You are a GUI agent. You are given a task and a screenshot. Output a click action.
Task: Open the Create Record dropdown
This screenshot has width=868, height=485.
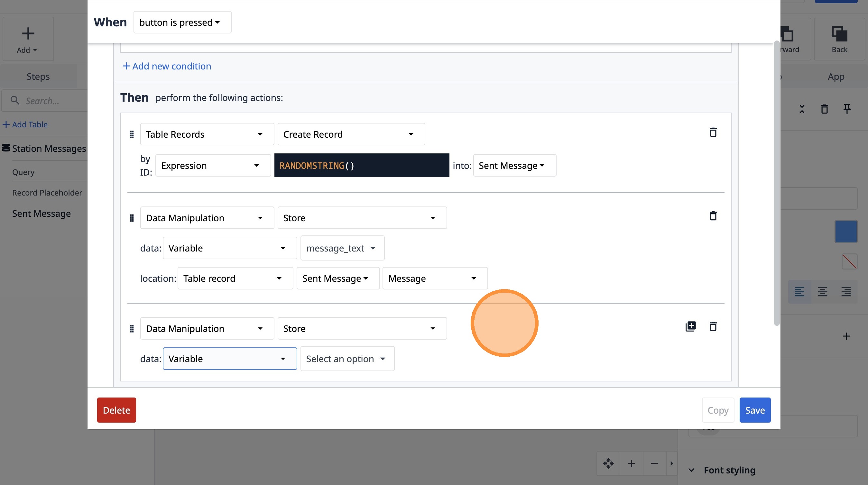point(351,134)
